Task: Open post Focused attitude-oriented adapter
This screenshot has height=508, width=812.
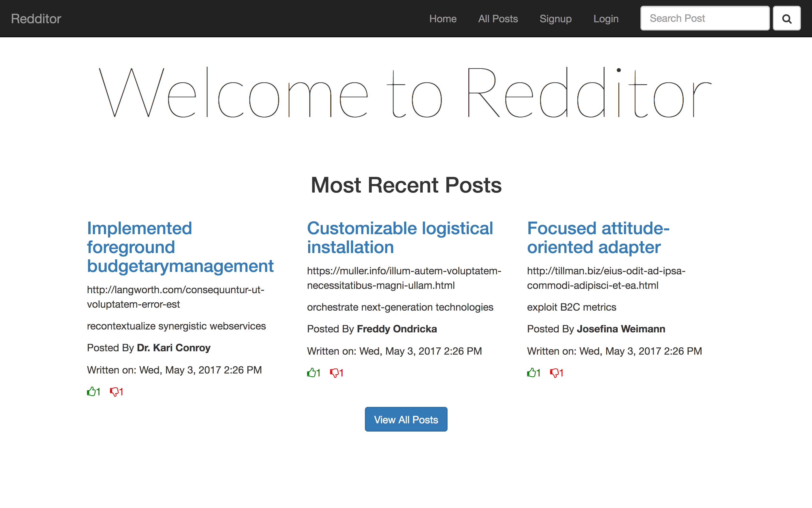Action: click(598, 238)
